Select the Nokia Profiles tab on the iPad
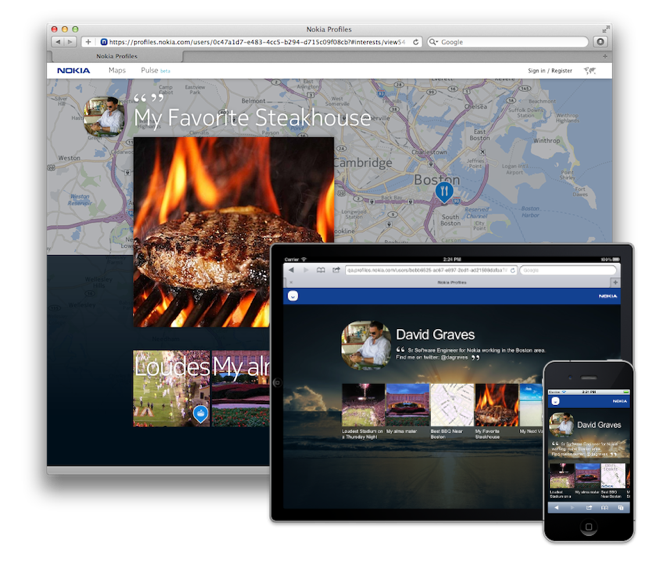This screenshot has width=665, height=563. click(451, 282)
